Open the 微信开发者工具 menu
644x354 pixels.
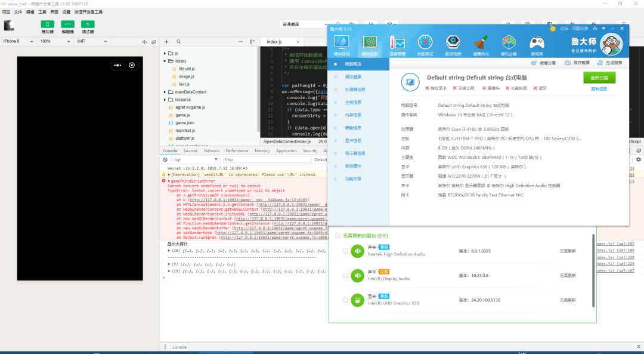[89, 12]
